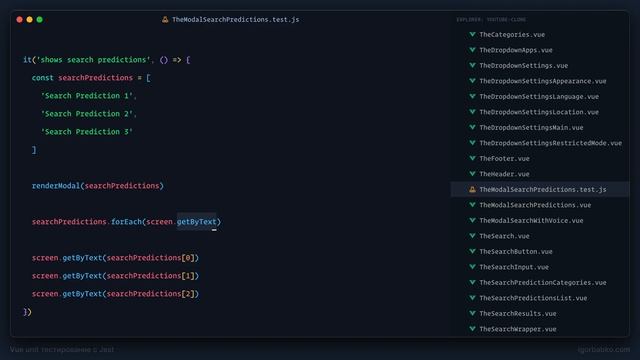Click the Vue icon beside TheDropdownSettingsMain.vue
Screen dimensions: 640x360
tap(472, 128)
